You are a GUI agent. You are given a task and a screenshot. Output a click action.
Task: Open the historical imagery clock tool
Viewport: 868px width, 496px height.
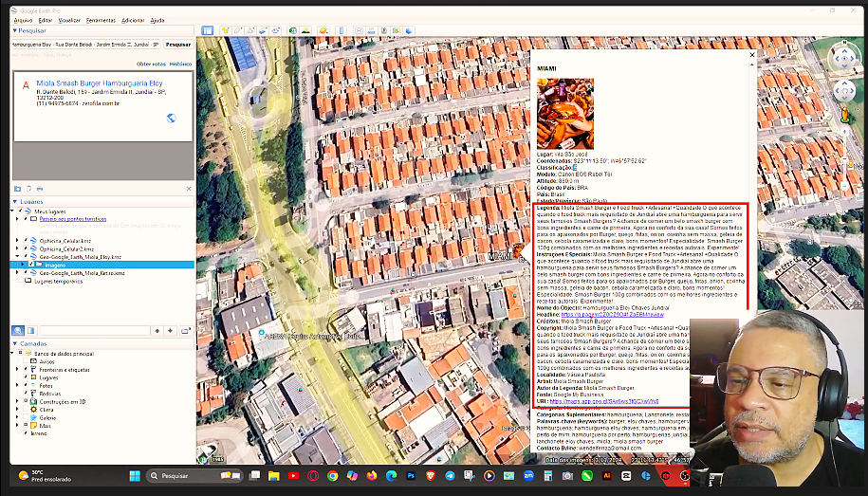tap(293, 30)
